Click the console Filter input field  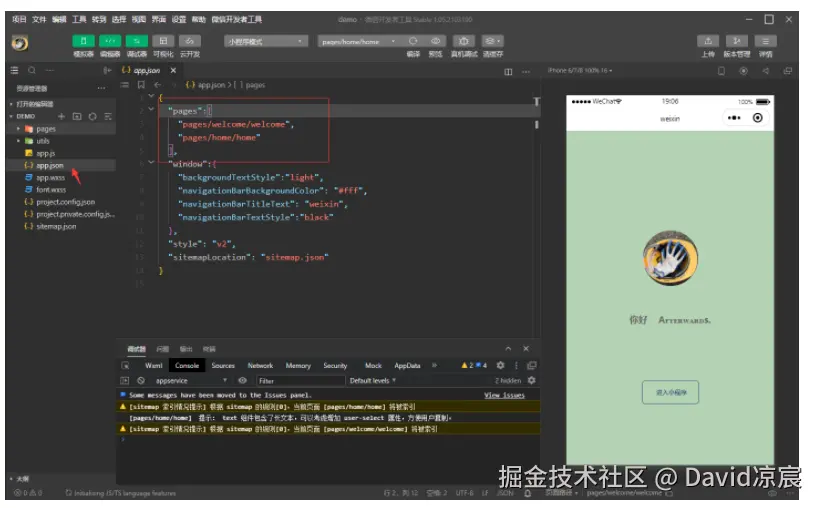(300, 381)
